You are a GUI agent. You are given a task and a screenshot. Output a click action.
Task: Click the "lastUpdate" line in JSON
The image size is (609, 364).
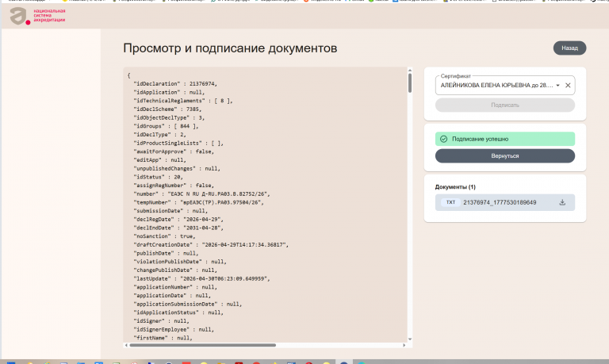pyautogui.click(x=201, y=279)
